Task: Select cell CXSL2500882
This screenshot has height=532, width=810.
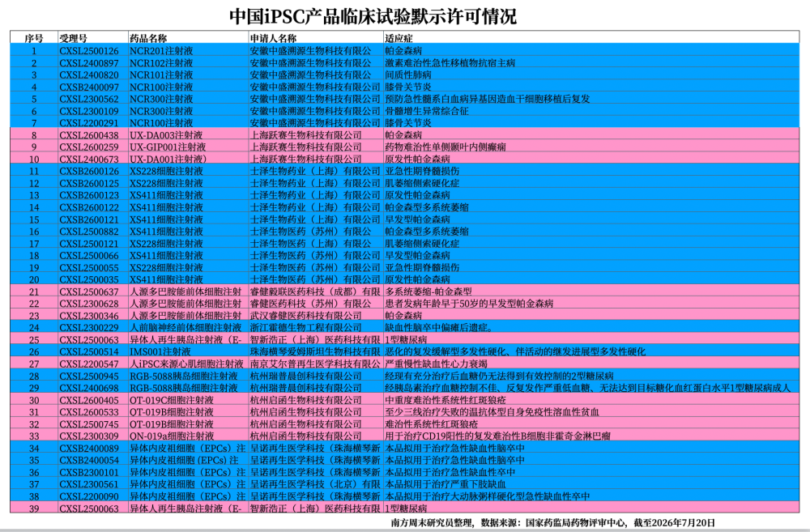Action: 89,232
